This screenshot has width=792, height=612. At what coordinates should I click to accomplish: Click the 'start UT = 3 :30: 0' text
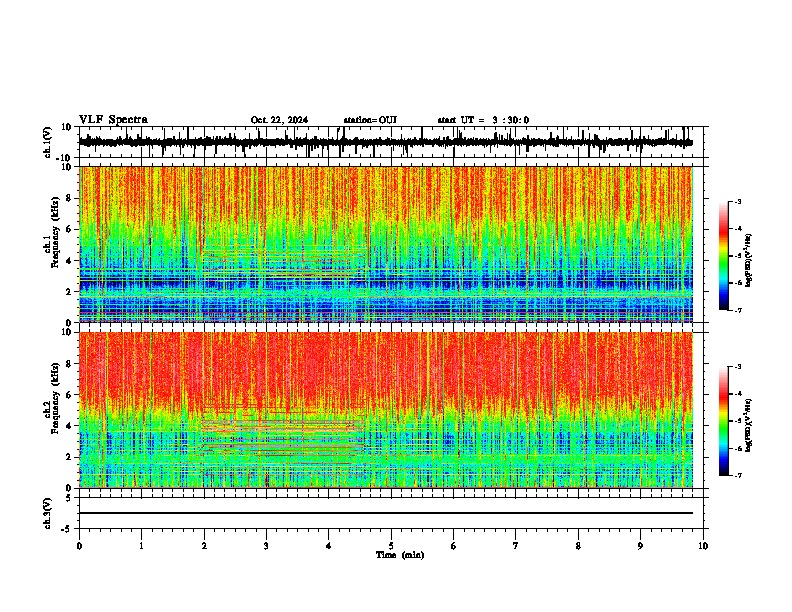(483, 120)
